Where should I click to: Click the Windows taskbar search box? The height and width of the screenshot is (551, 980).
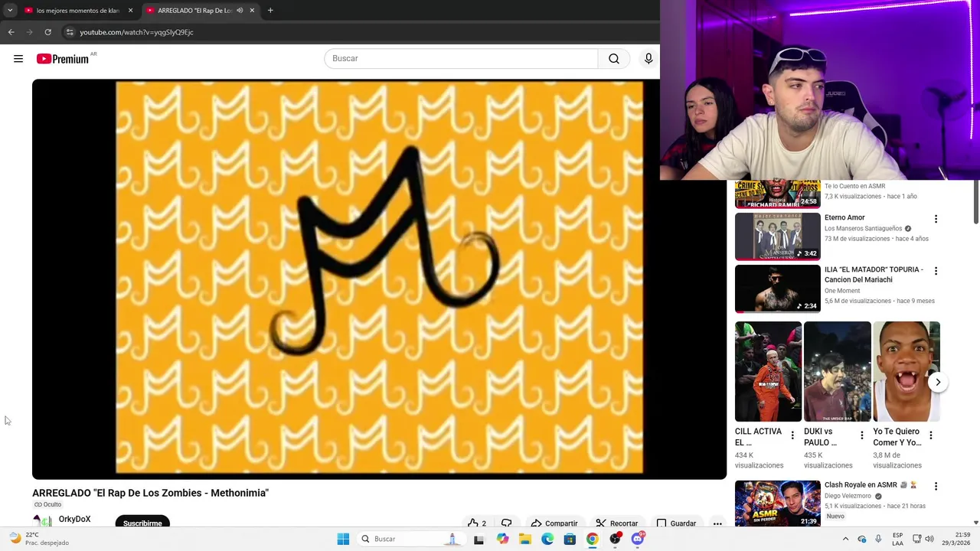[410, 539]
